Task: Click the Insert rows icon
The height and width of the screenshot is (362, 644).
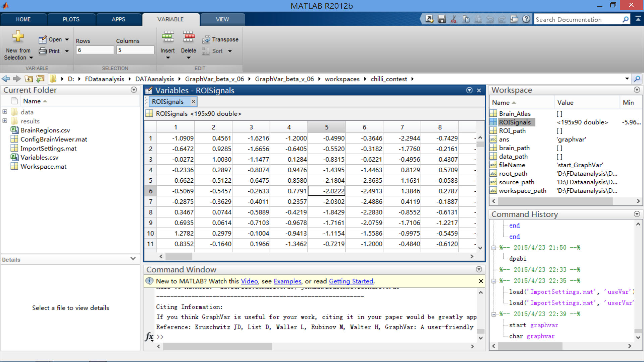Action: [x=168, y=36]
